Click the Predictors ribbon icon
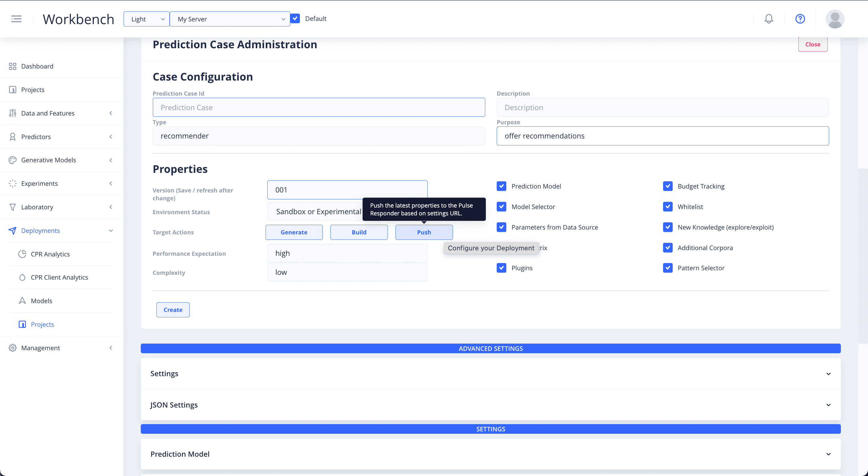Viewport: 868px width, 476px height. (x=12, y=137)
